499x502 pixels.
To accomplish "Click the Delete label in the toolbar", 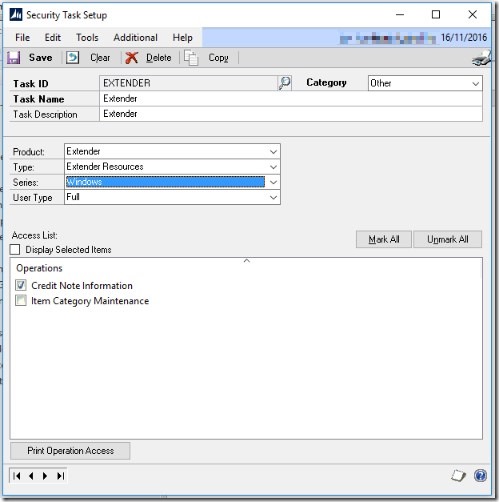I will (159, 58).
